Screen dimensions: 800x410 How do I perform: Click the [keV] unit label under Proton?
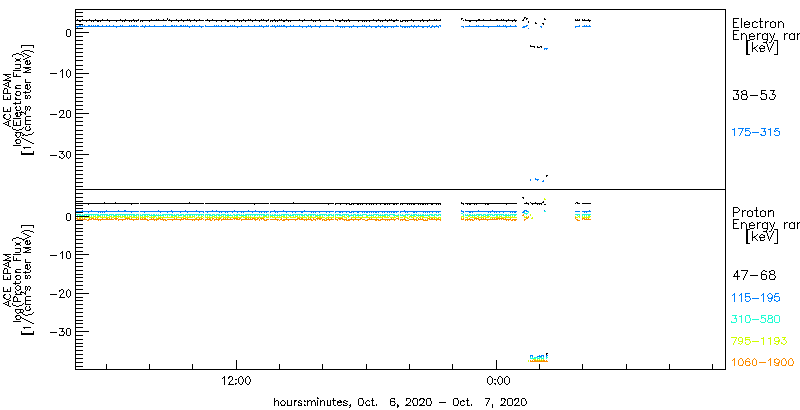click(x=762, y=237)
